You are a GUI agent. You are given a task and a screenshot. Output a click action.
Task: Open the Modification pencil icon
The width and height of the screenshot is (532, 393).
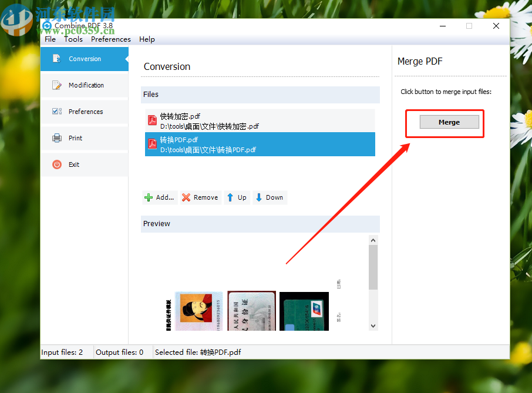[x=56, y=85]
